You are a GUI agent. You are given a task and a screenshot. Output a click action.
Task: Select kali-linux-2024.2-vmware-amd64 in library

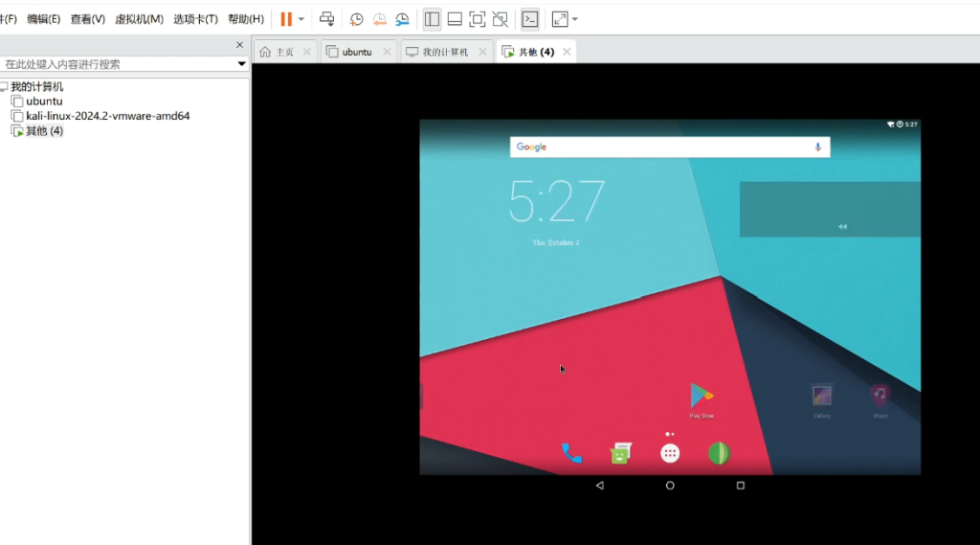pyautogui.click(x=107, y=116)
